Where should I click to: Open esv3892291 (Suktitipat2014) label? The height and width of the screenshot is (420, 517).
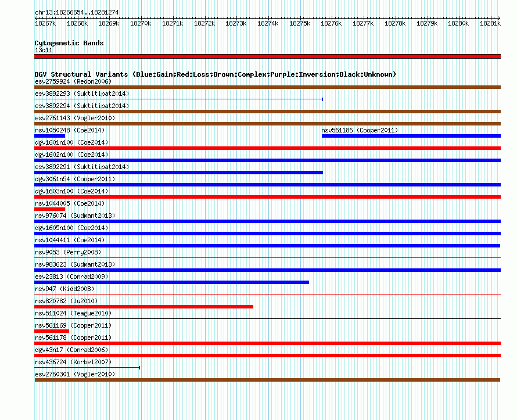tap(82, 167)
